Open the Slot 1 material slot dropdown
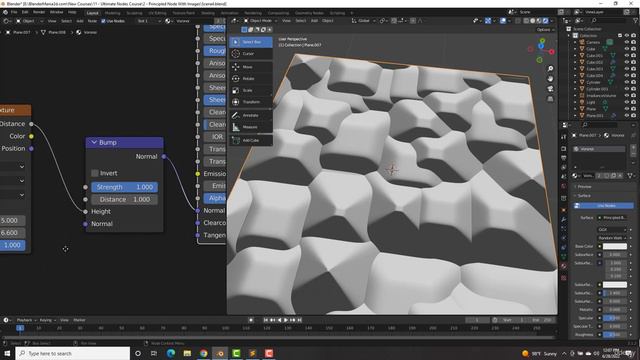 point(149,21)
